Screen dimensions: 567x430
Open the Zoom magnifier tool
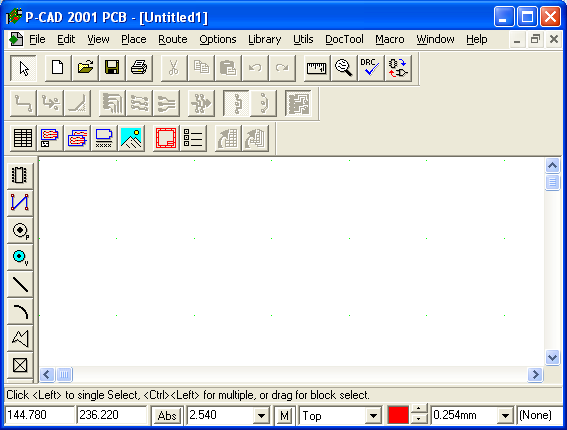(x=344, y=68)
